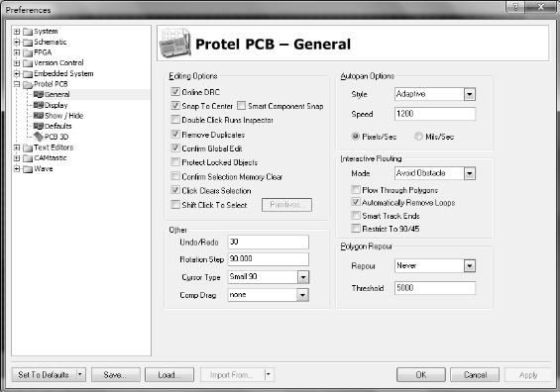Screen dimensions: 560x392
Task: Click the help question mark in title bar
Action: tap(515, 7)
